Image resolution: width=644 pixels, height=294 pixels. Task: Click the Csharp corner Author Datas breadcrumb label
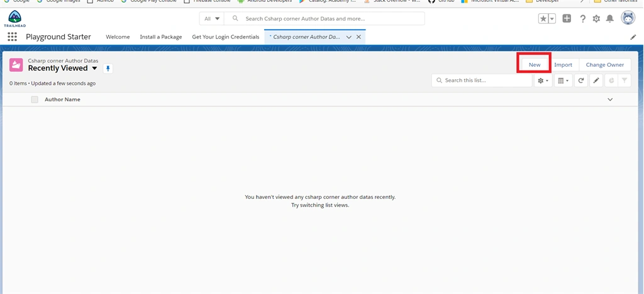64,61
